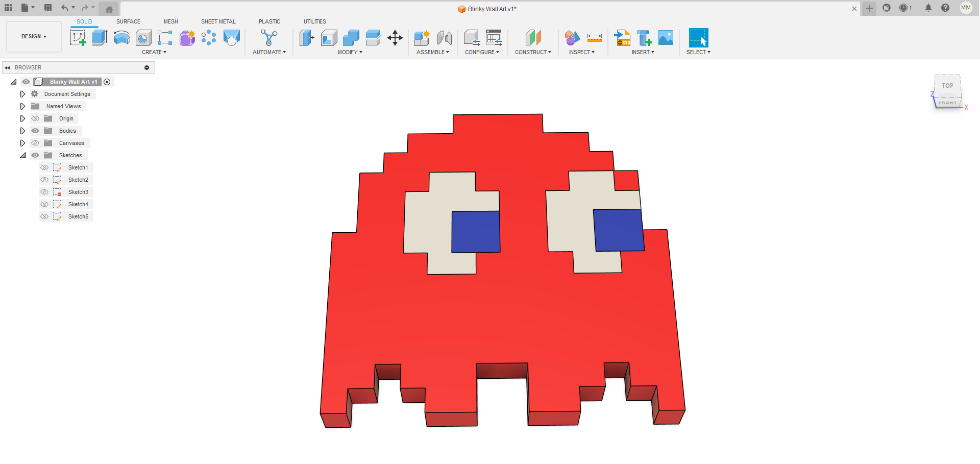This screenshot has width=980, height=464.
Task: Choose the Combine tool
Action: [351, 38]
